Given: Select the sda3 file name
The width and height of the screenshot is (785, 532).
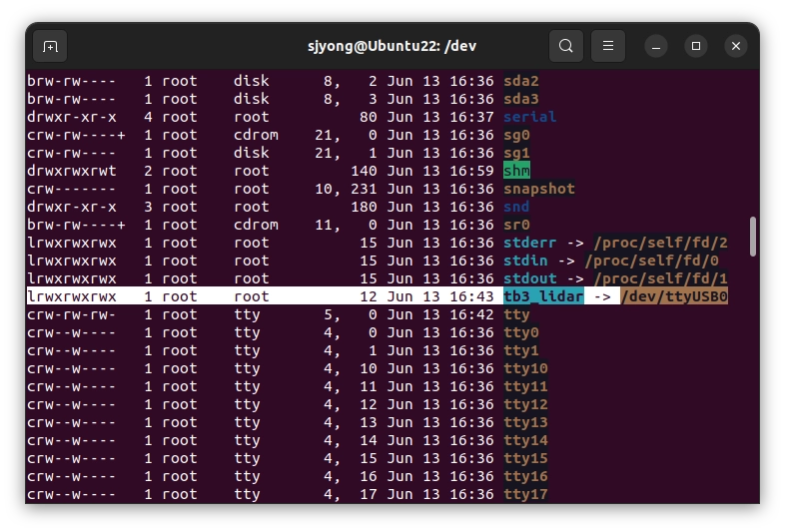Looking at the screenshot, I should 521,99.
